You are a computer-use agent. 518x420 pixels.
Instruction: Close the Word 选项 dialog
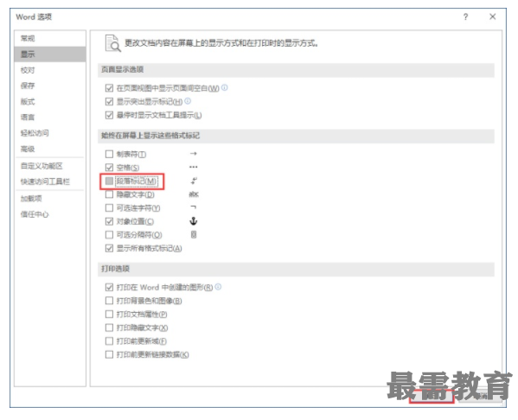492,16
